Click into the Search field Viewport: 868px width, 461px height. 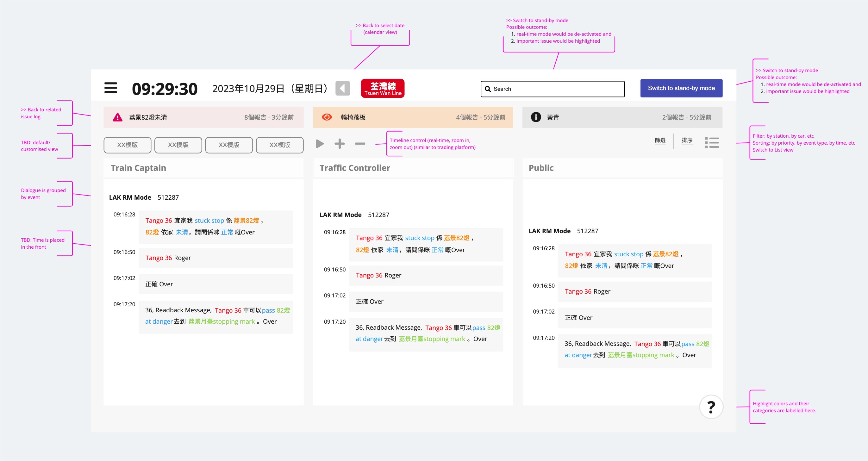tap(552, 89)
